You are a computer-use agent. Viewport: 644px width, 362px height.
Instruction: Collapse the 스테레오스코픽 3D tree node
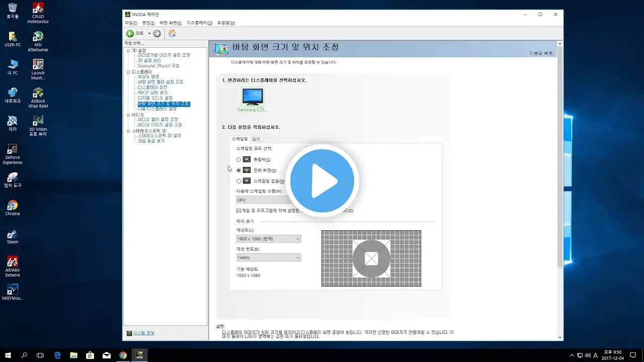(x=128, y=131)
